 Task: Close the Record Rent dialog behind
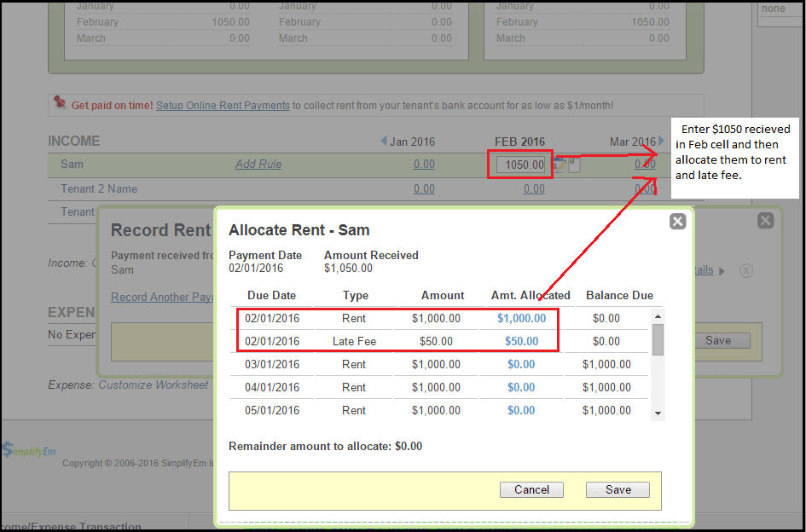click(765, 220)
